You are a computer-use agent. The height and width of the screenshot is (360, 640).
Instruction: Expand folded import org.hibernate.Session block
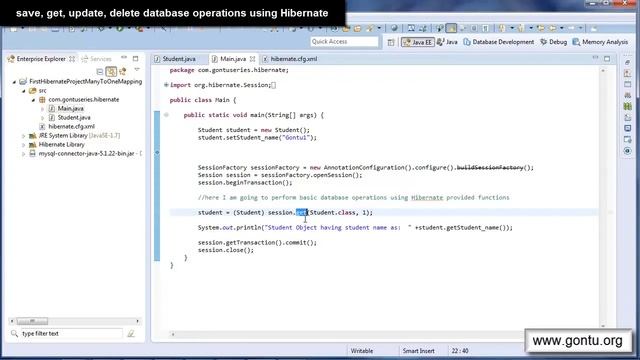tap(166, 85)
